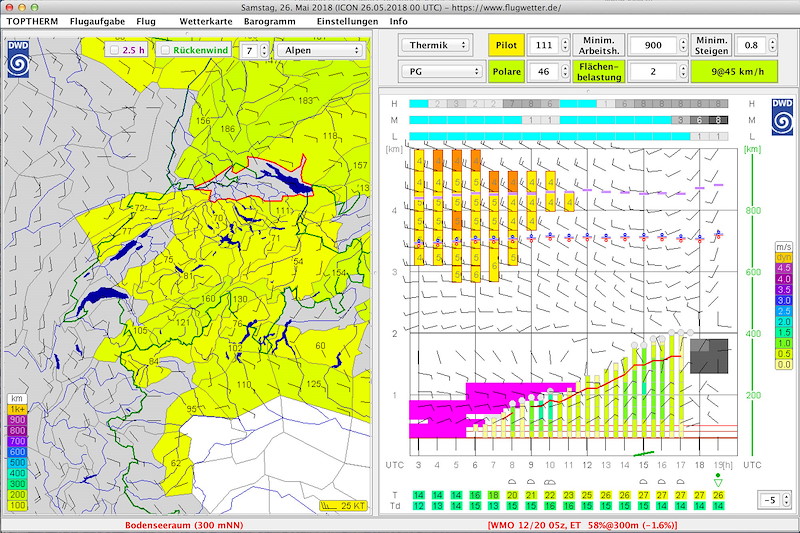Viewport: 800px width, 533px height.
Task: Open the Wetterkarte menu
Action: pyautogui.click(x=206, y=21)
